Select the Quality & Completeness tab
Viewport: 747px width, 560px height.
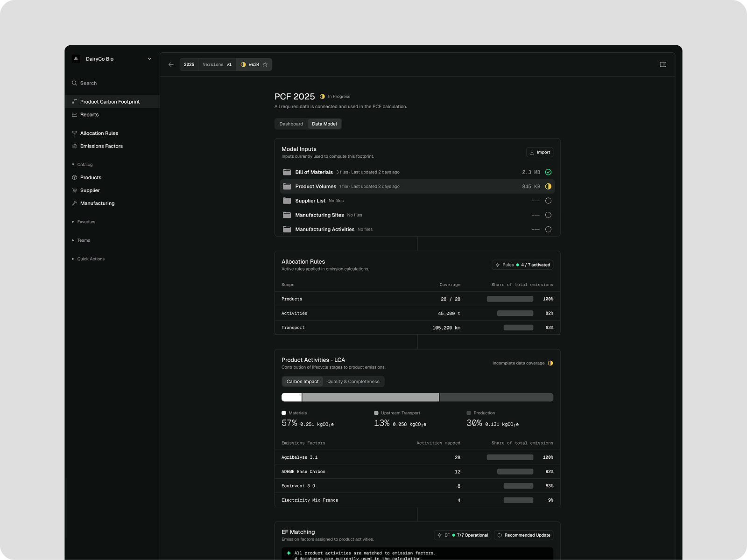[353, 382]
